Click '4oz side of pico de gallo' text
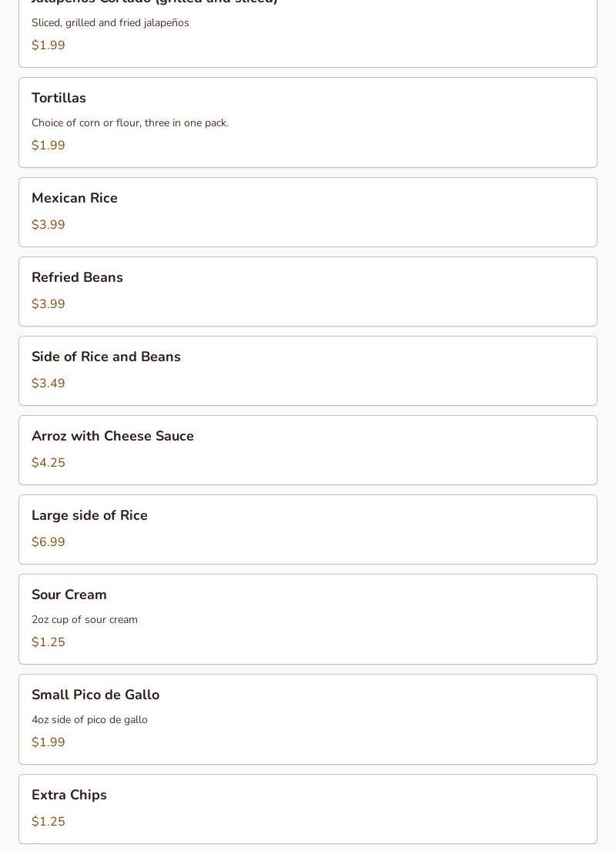Viewport: 616px width, 851px height. tap(89, 719)
